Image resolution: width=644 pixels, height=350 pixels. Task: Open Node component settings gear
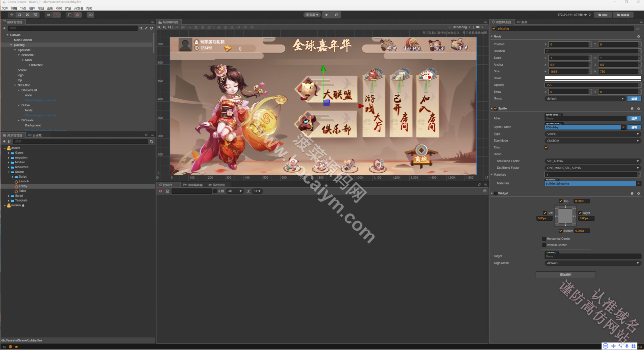(x=638, y=36)
